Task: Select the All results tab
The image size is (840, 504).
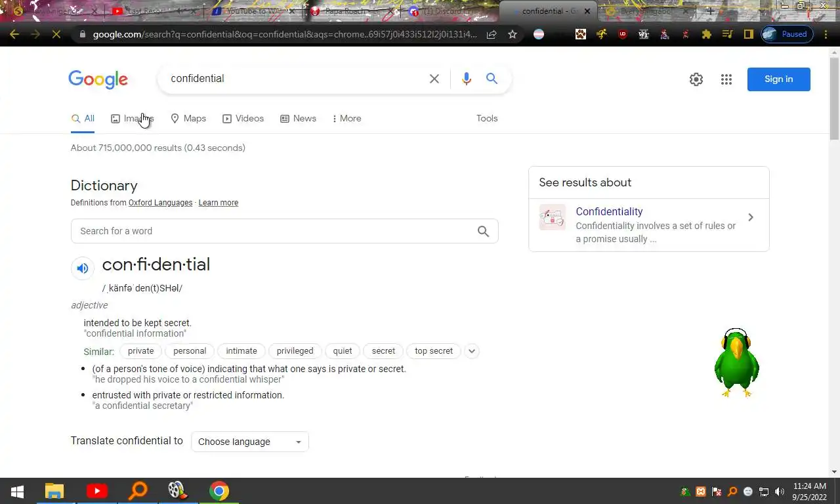Action: pyautogui.click(x=83, y=118)
